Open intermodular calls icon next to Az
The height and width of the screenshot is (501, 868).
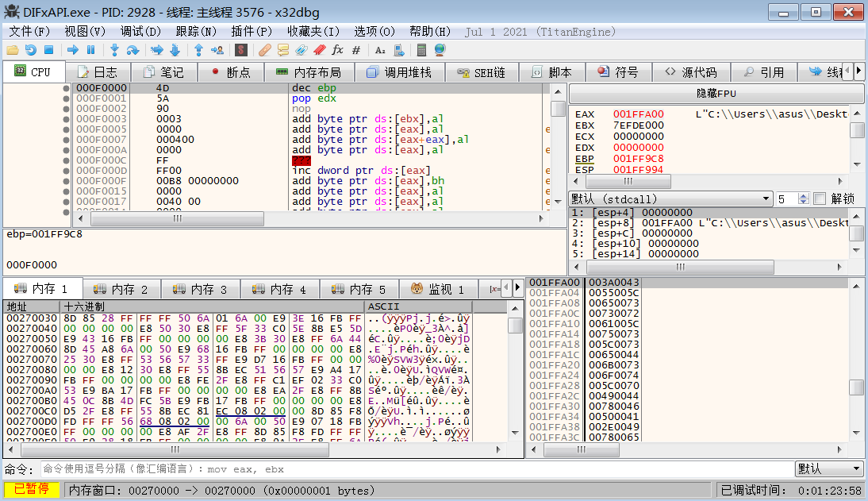point(398,50)
